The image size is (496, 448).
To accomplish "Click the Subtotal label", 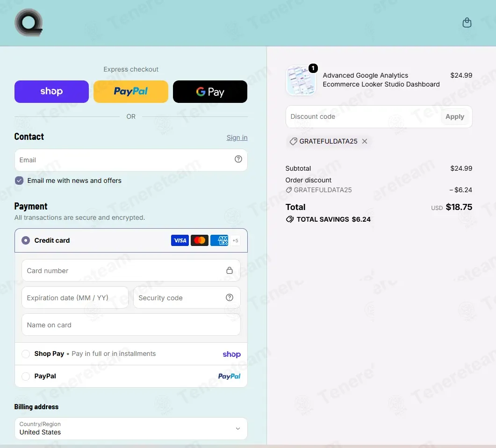I will 298,168.
